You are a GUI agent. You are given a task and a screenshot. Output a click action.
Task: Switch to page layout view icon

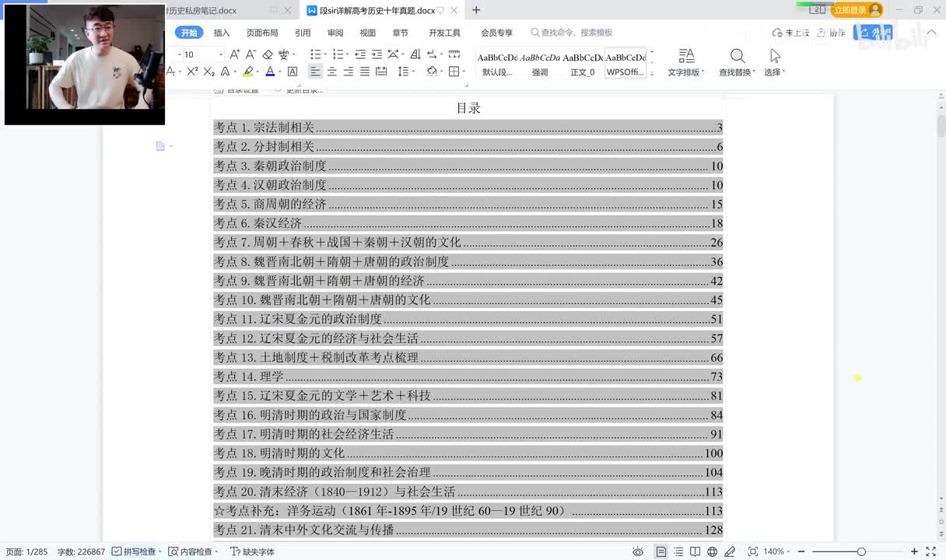coord(660,551)
